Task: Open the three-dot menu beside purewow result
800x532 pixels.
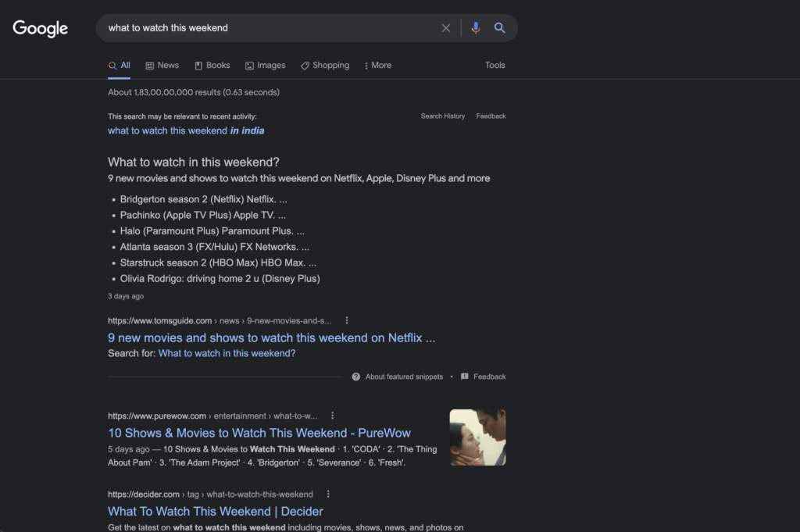Action: pyautogui.click(x=333, y=416)
